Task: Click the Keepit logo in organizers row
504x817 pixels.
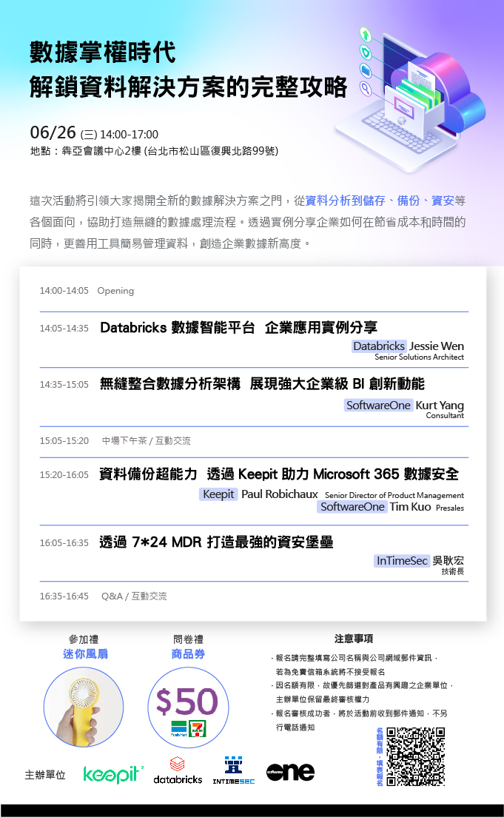Action: tap(112, 774)
